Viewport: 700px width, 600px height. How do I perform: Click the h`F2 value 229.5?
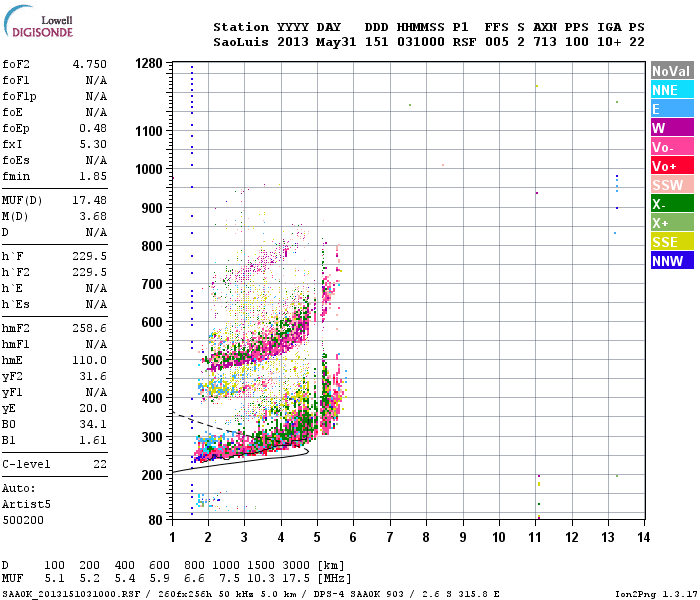coord(90,272)
